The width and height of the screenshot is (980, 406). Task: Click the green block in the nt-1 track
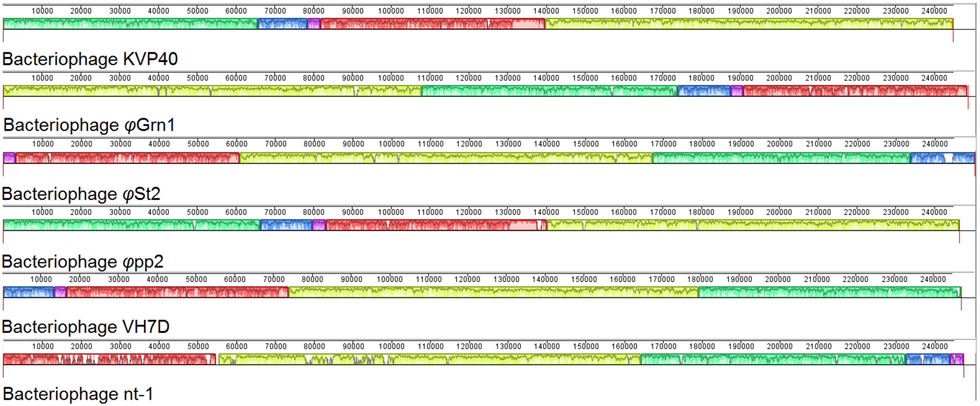click(x=773, y=359)
